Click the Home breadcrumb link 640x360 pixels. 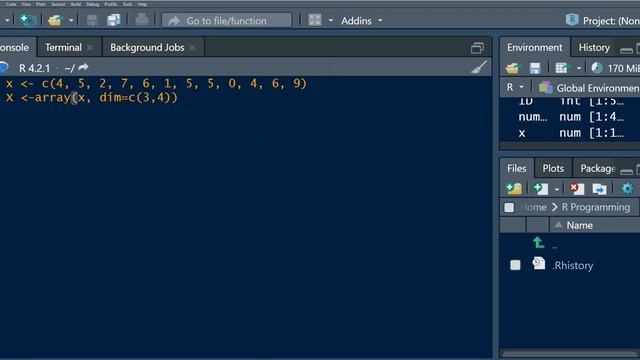533,207
